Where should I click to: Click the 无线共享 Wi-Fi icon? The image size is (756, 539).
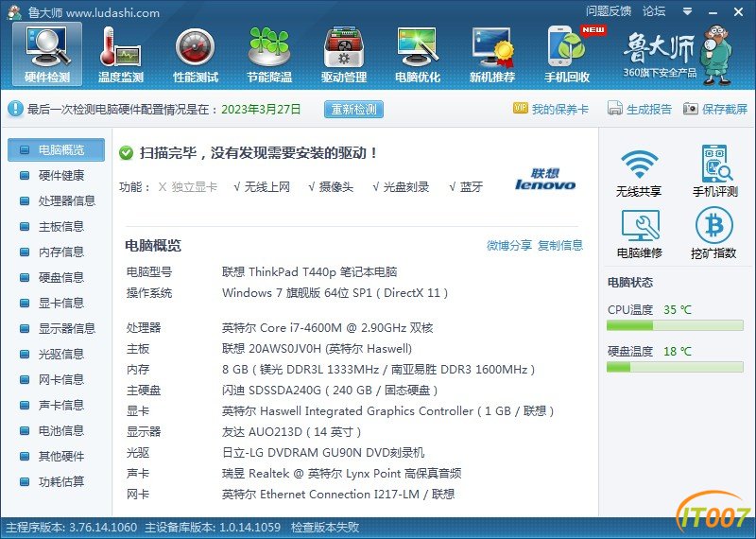click(639, 165)
